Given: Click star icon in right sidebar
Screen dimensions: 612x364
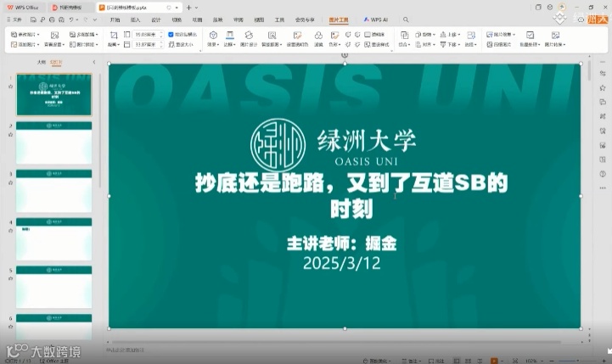Looking at the screenshot, I should (603, 88).
